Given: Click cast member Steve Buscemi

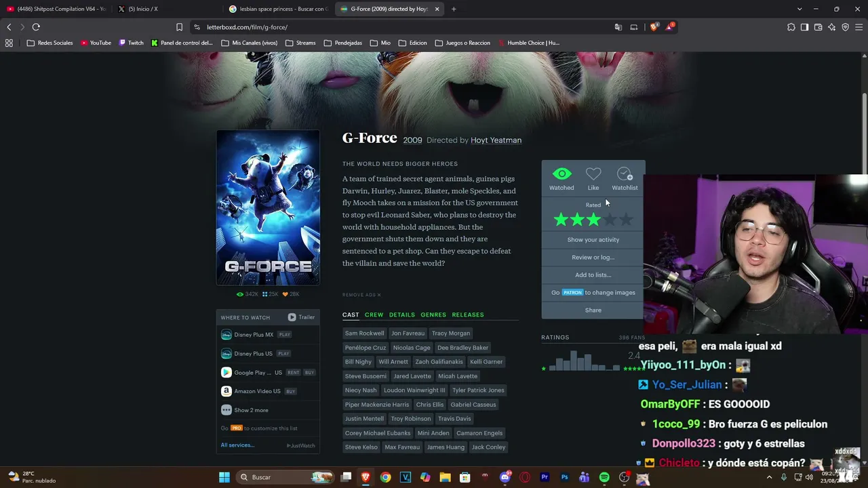Looking at the screenshot, I should pos(366,376).
